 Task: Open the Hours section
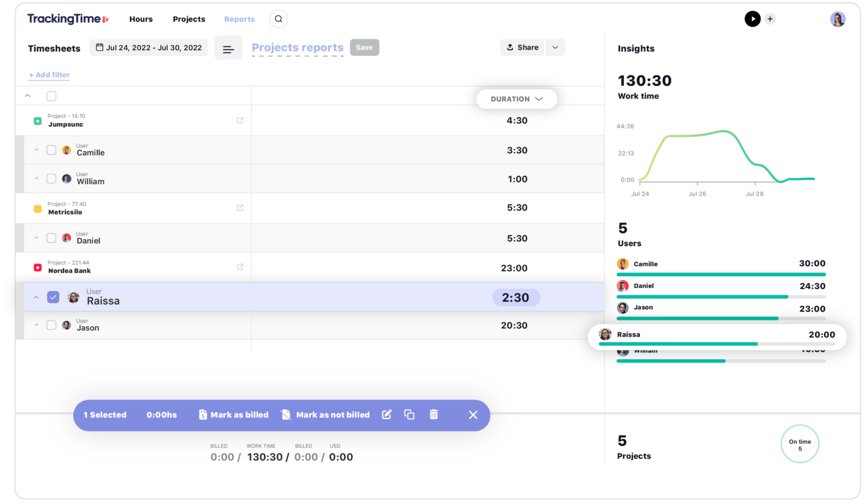tap(141, 19)
